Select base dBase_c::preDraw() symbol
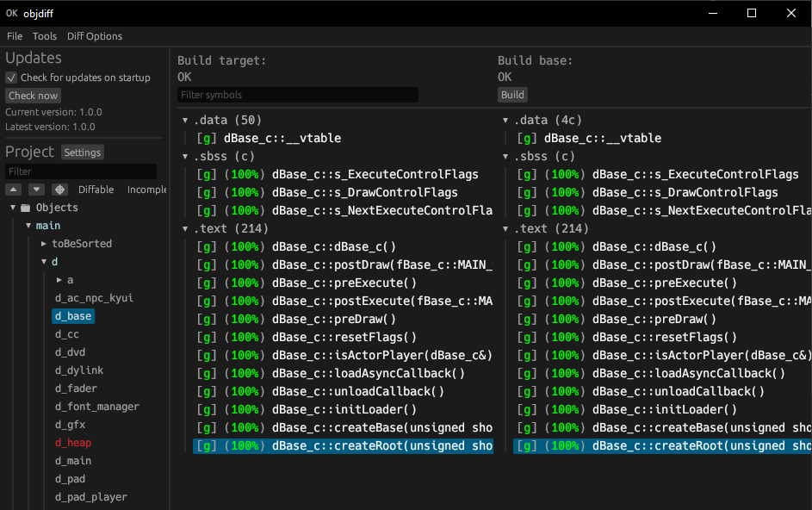Viewport: 812px width, 510px height. click(617, 320)
